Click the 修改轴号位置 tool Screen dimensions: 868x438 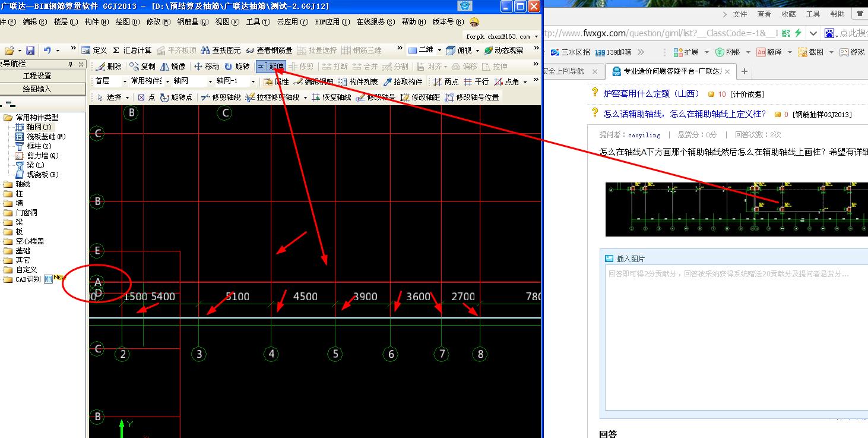click(x=473, y=97)
